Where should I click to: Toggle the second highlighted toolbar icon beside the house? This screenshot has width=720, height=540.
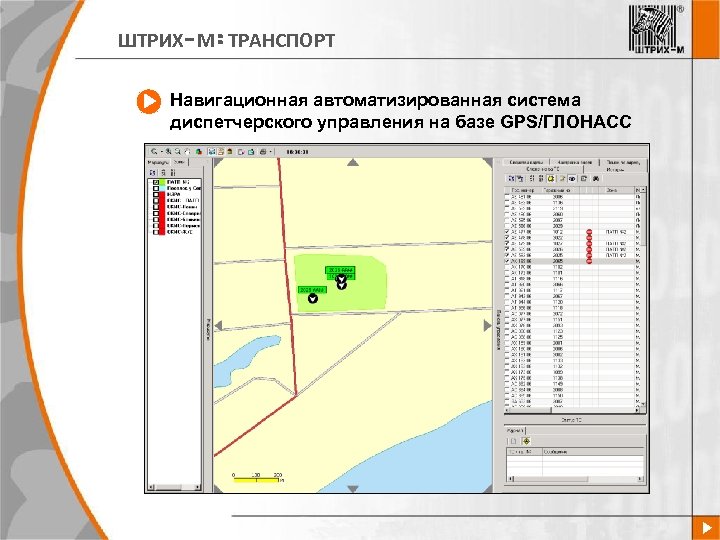pyautogui.click(x=220, y=152)
